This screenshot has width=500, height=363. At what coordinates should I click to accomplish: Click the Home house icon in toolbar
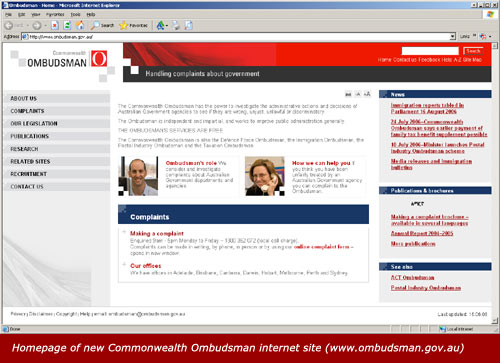(x=80, y=25)
